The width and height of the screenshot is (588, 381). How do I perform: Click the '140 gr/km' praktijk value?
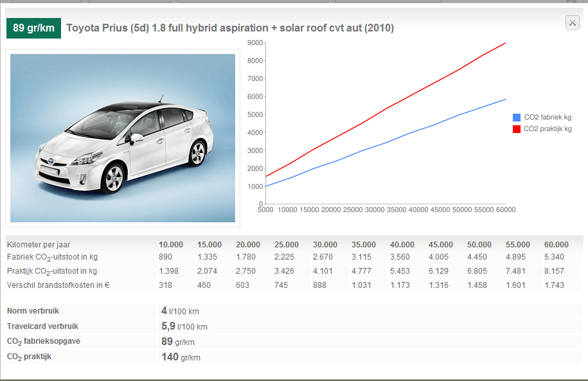tap(181, 357)
